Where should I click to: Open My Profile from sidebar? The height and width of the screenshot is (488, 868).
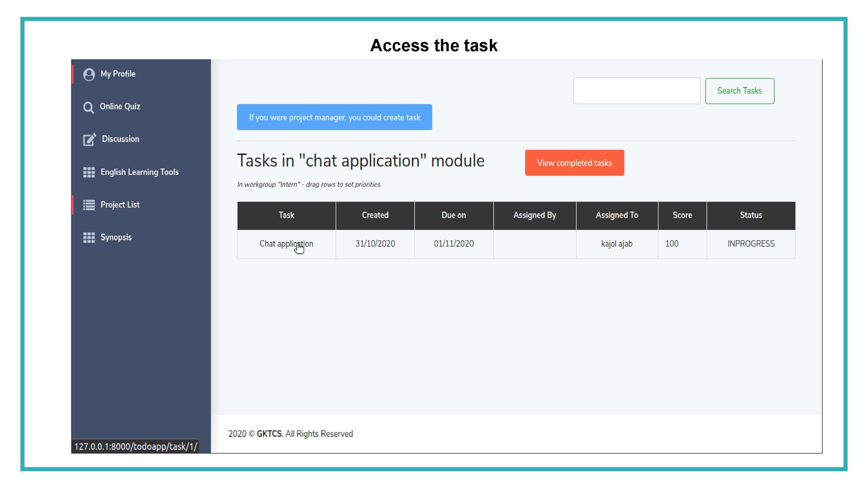coord(118,74)
